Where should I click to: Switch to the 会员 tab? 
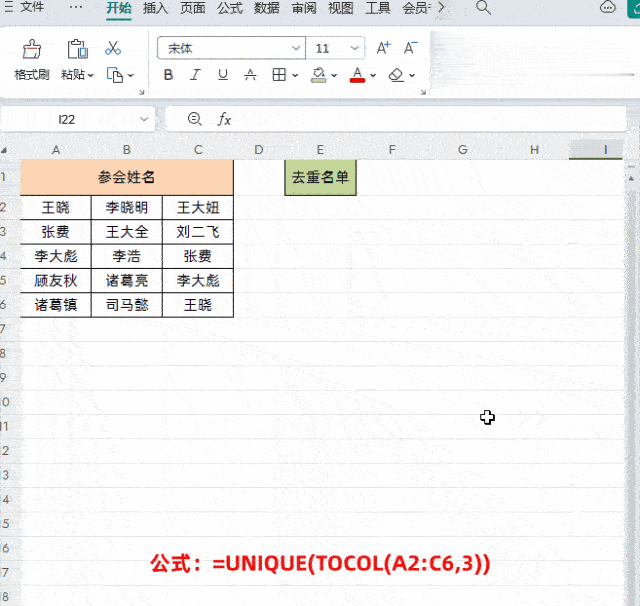416,8
